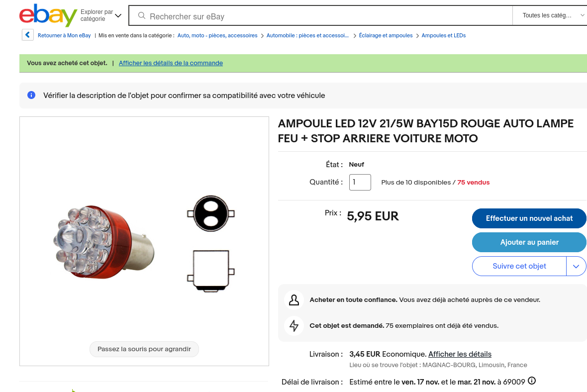Viewport: 587px width, 392px height.
Task: Click the search magnifier icon
Action: tap(142, 16)
